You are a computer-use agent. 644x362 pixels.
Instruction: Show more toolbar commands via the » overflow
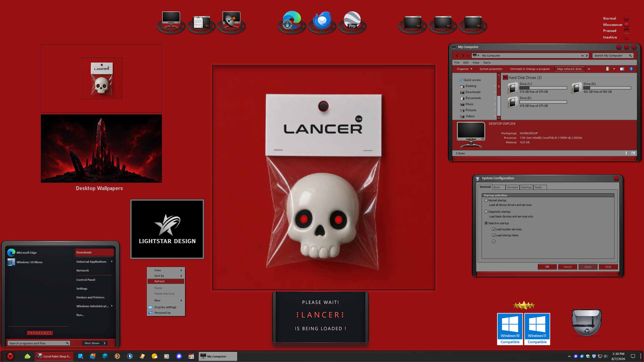[x=589, y=69]
